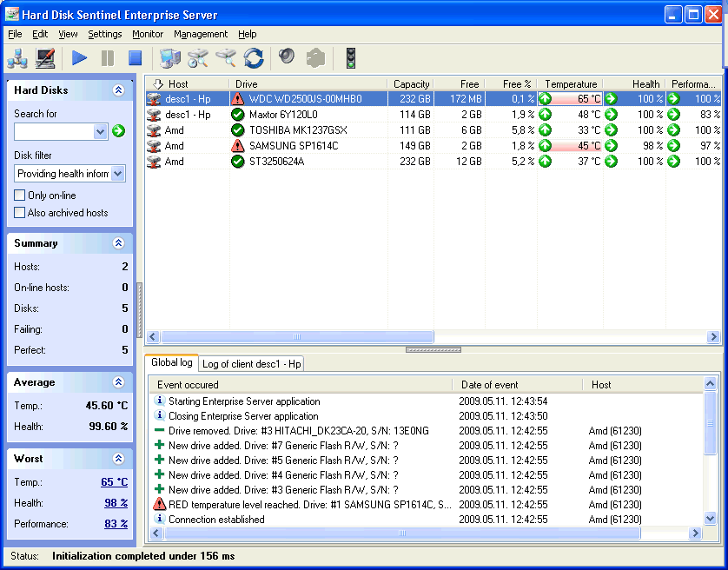Open the Management menu
This screenshot has width=728, height=570.
point(201,34)
